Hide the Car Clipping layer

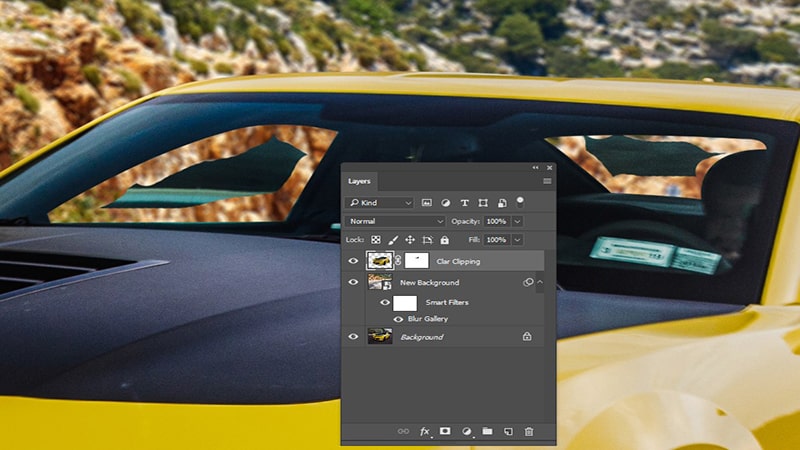[x=353, y=261]
